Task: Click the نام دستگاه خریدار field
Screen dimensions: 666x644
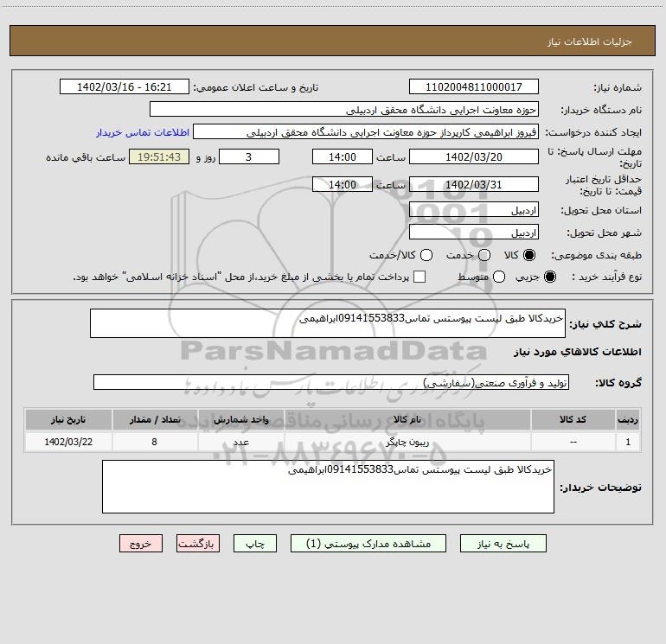Action: point(344,110)
